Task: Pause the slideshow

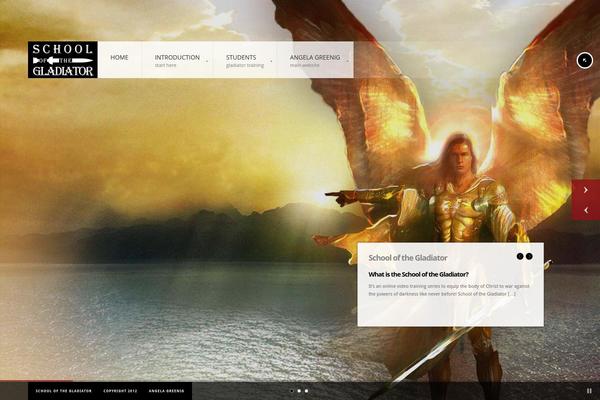Action: pos(589,391)
